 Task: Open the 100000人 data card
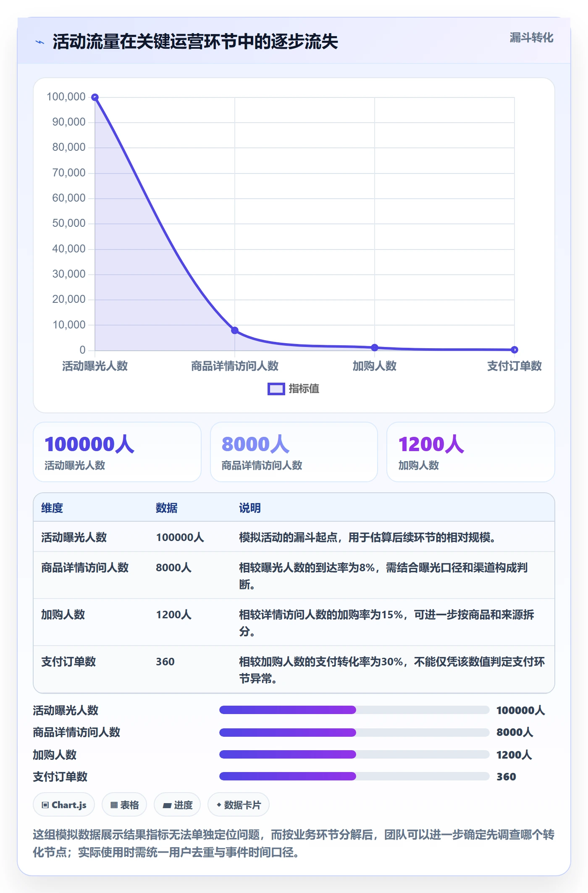(x=117, y=452)
